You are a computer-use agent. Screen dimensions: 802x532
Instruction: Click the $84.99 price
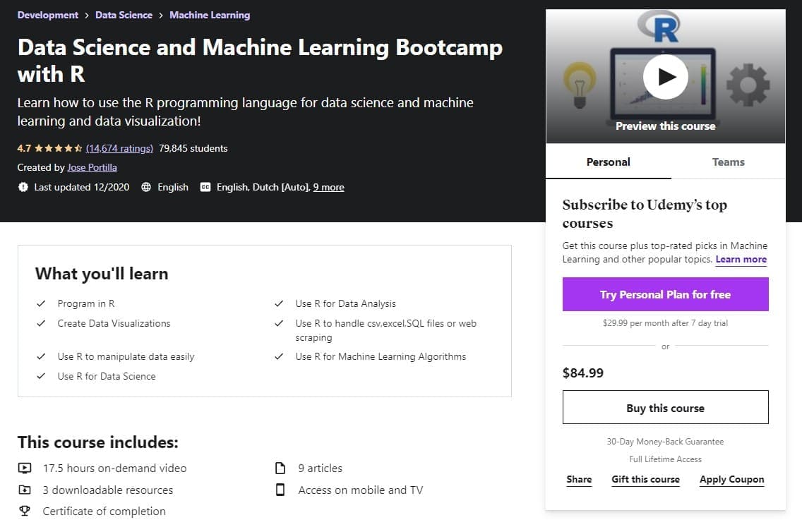[582, 373]
